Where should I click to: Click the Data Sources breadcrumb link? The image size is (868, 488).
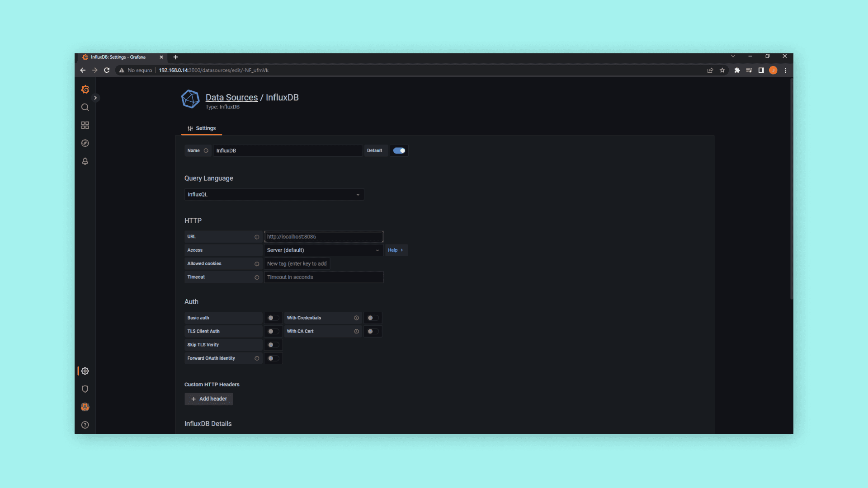click(x=231, y=98)
